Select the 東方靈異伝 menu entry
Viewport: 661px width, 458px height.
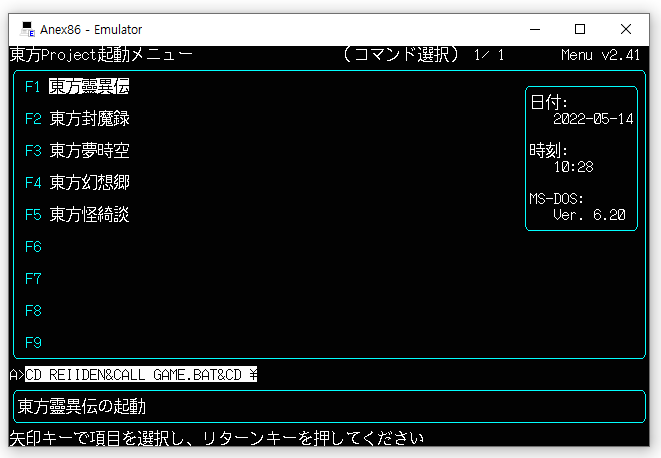click(x=89, y=86)
